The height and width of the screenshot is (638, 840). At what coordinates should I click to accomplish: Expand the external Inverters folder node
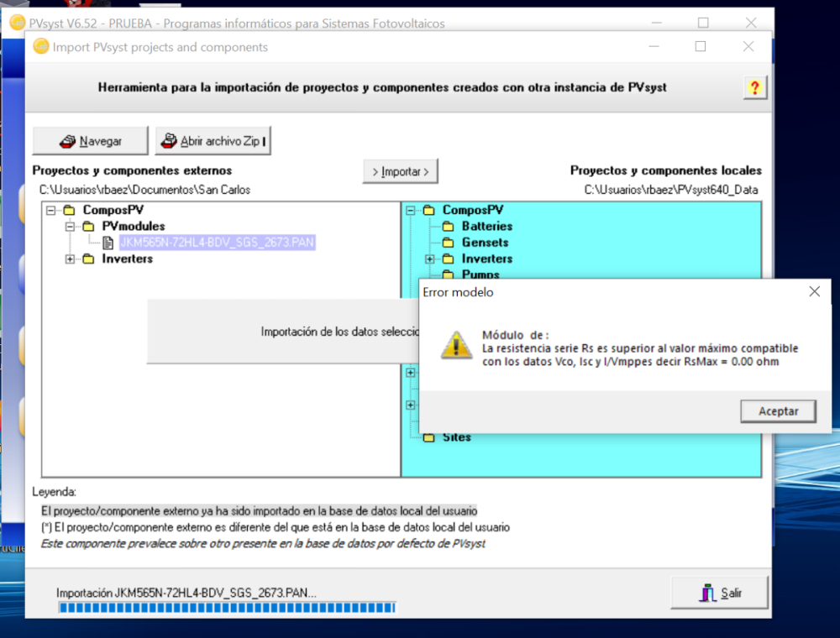71,259
